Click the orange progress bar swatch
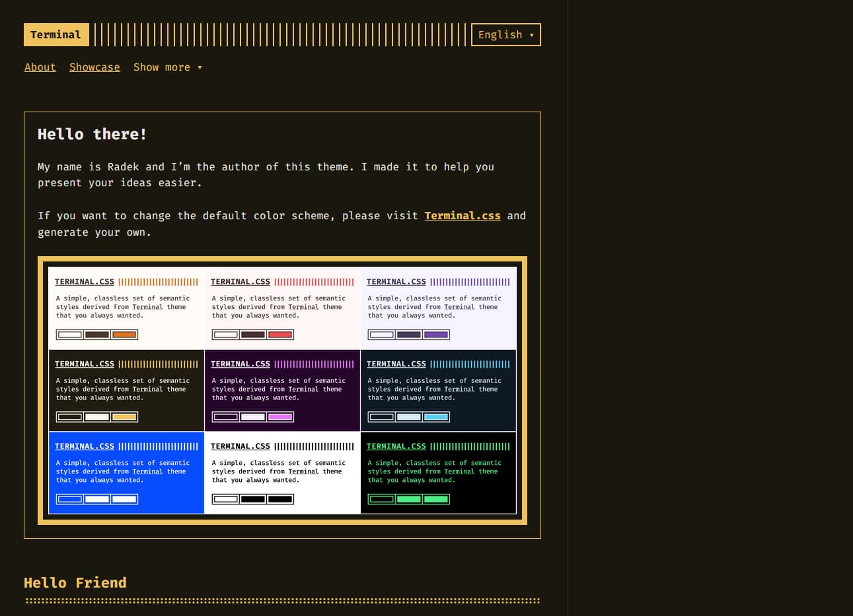 [126, 335]
